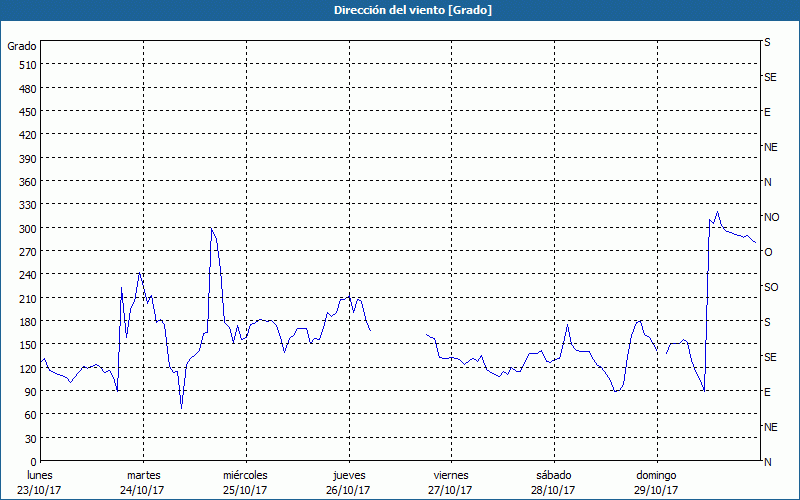Click the domingo 29/10/17 date label
The width and height of the screenshot is (800, 500).
click(656, 482)
